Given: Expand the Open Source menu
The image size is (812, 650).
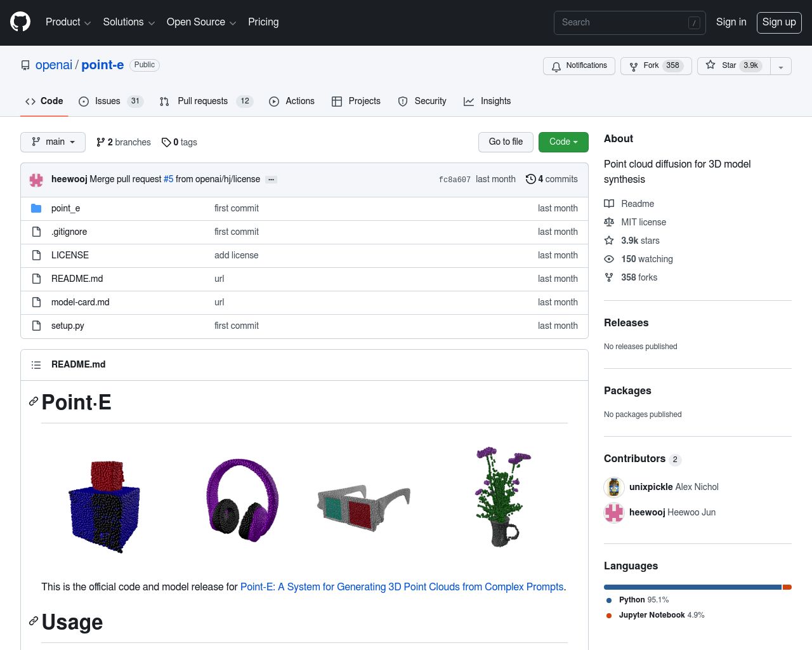Looking at the screenshot, I should (201, 22).
